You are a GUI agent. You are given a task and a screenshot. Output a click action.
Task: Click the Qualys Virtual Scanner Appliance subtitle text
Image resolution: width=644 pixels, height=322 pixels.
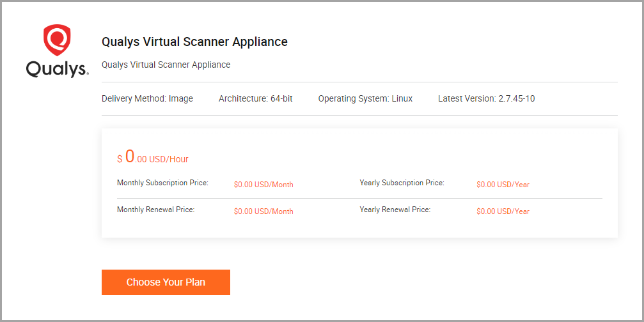[x=166, y=65]
